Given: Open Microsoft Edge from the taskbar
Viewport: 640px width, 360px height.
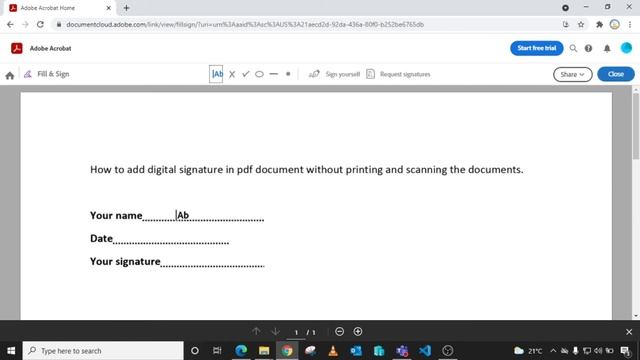Looking at the screenshot, I should [241, 351].
